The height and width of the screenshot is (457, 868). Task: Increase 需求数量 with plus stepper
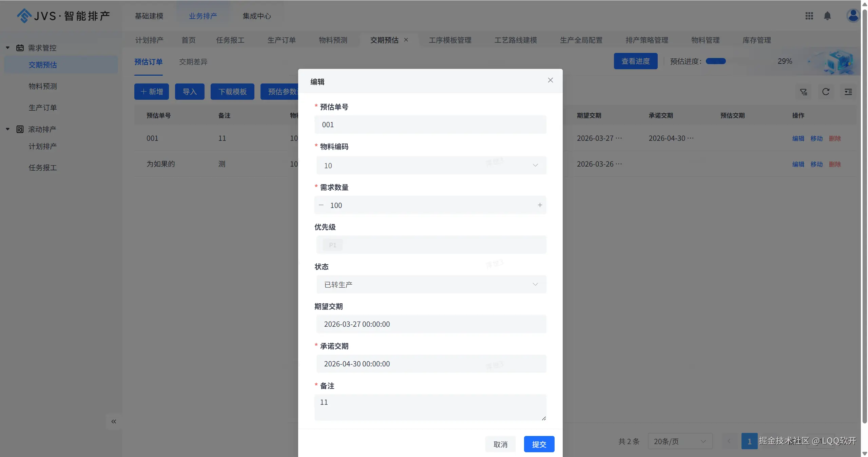point(540,205)
